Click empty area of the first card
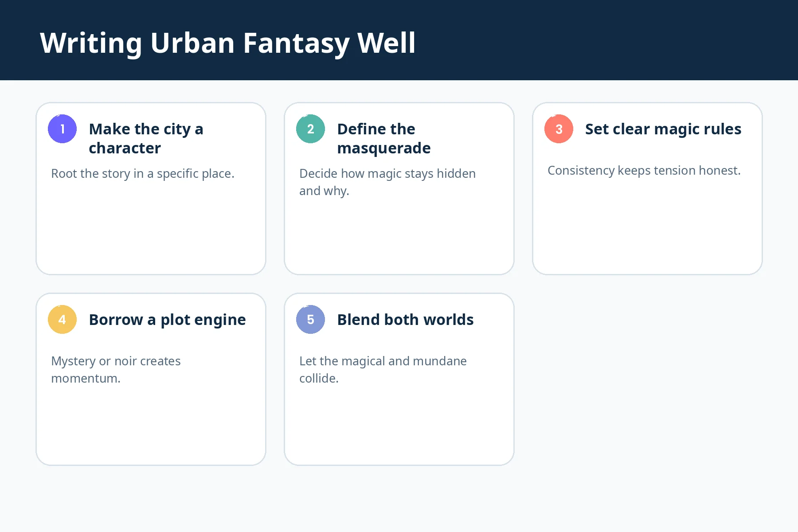This screenshot has height=532, width=798. coord(151,231)
